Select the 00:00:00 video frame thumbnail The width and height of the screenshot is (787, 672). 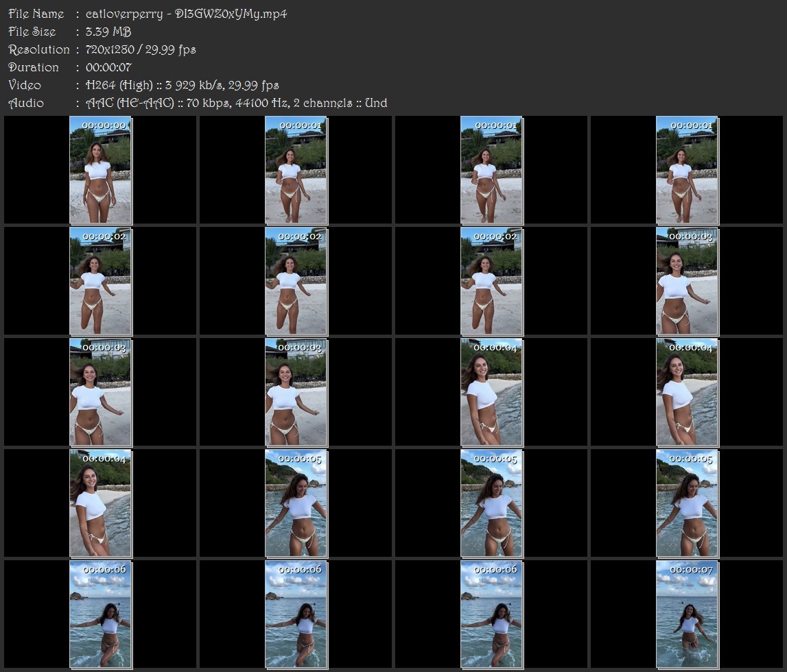[100, 170]
